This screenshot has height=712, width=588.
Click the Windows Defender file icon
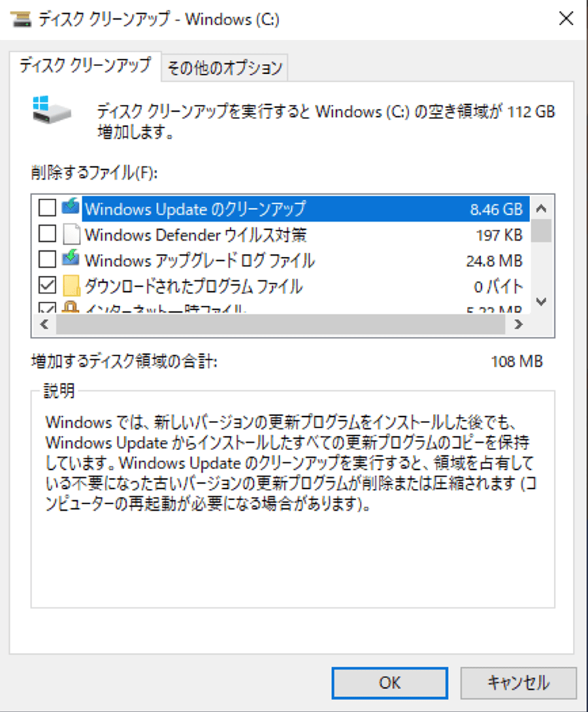pyautogui.click(x=71, y=234)
